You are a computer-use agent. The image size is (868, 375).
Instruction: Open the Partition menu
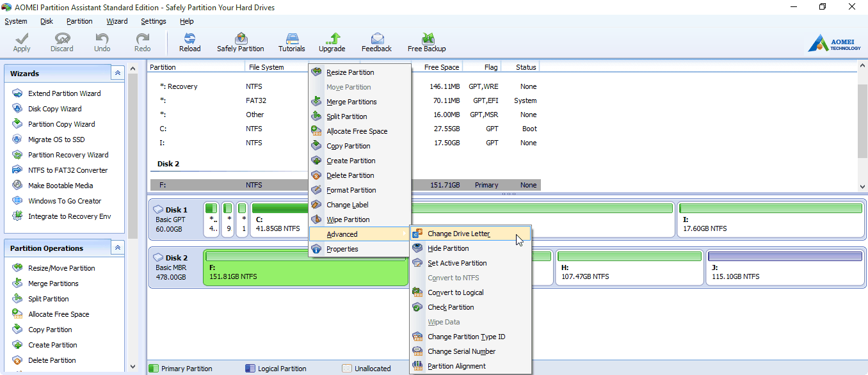pos(79,21)
